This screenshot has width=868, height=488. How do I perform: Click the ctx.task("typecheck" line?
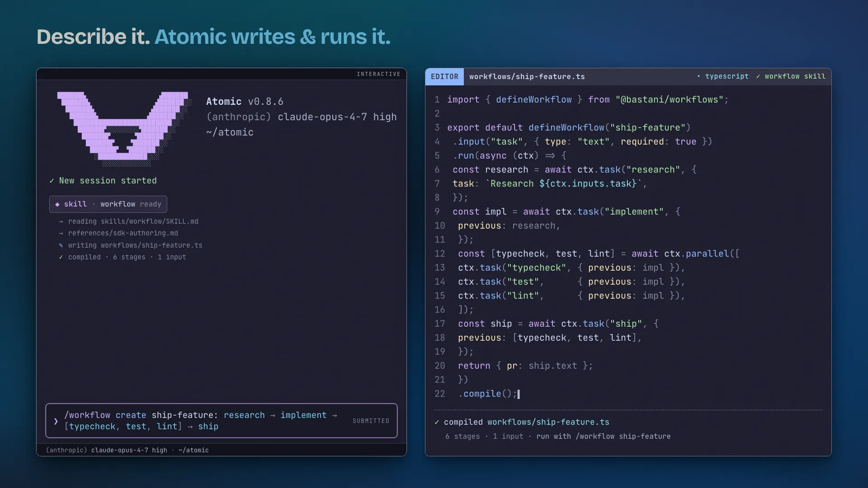(572, 268)
